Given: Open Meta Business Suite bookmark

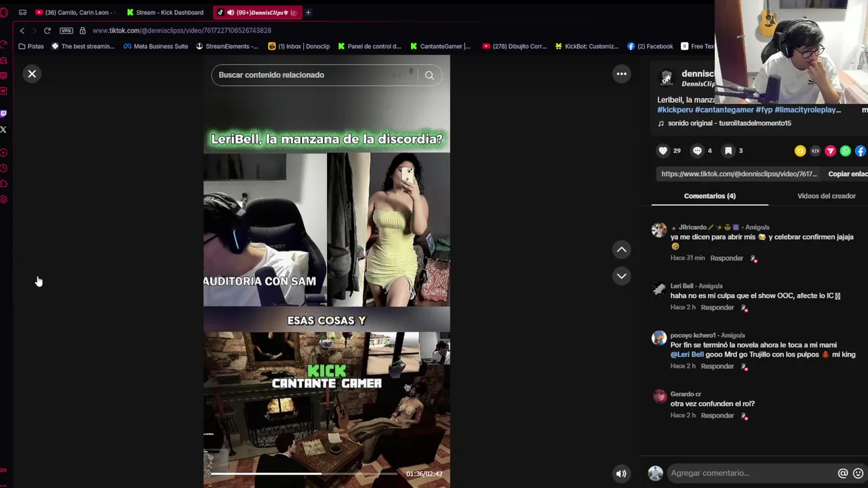Looking at the screenshot, I should coord(155,46).
